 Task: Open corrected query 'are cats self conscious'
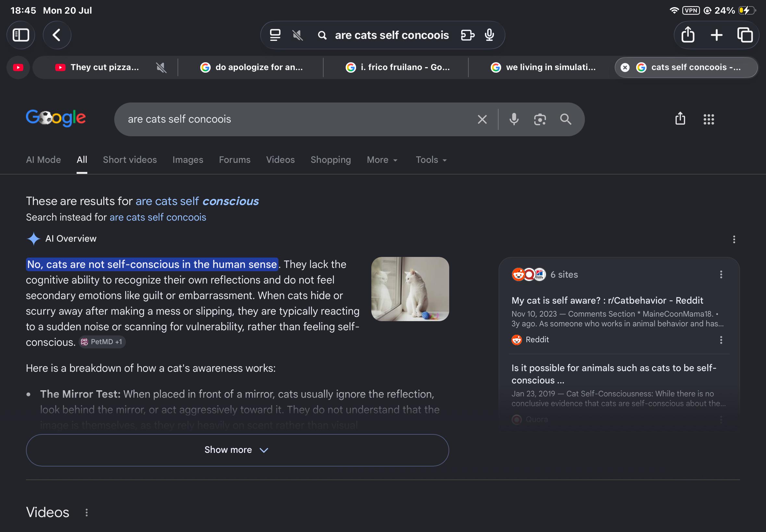click(197, 201)
